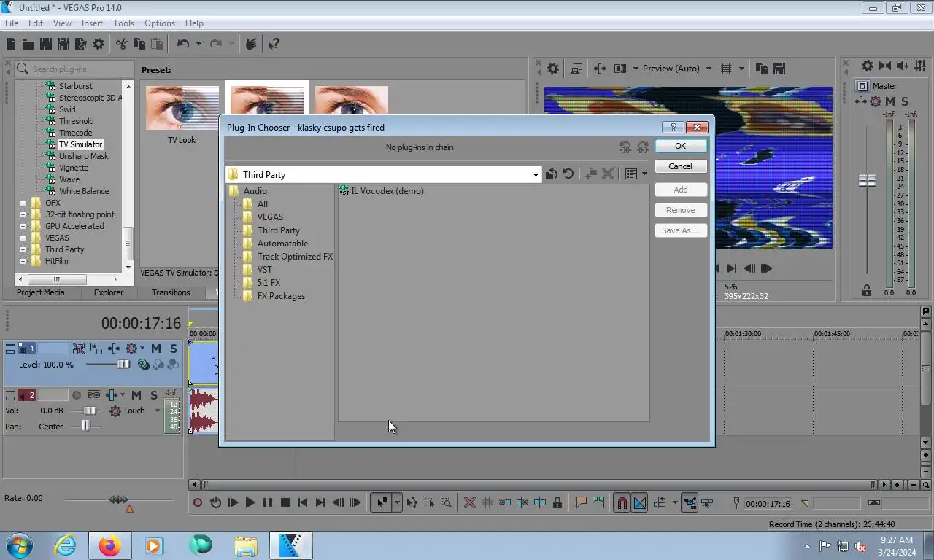Arm audio track 2 for record
This screenshot has width=934, height=560.
click(x=77, y=395)
